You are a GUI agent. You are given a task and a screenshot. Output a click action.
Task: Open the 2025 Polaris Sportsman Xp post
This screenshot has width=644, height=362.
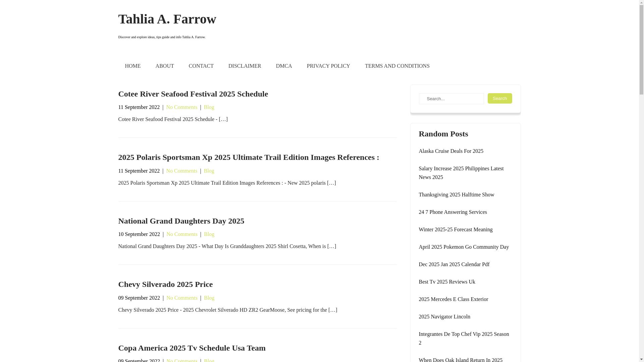pyautogui.click(x=248, y=157)
